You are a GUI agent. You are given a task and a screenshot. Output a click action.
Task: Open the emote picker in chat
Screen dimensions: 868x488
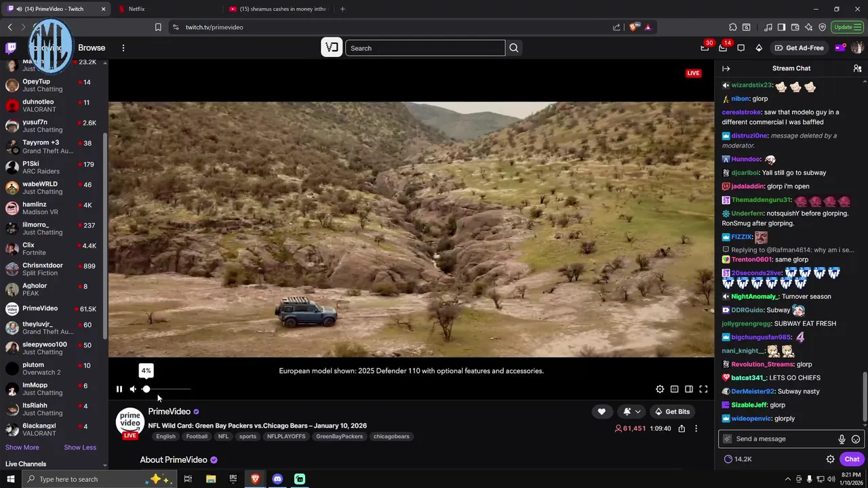click(856, 439)
